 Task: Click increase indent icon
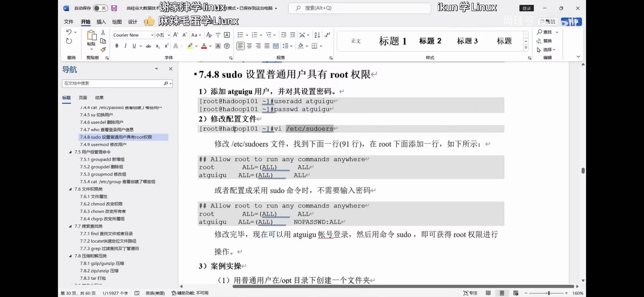pyautogui.click(x=292, y=35)
